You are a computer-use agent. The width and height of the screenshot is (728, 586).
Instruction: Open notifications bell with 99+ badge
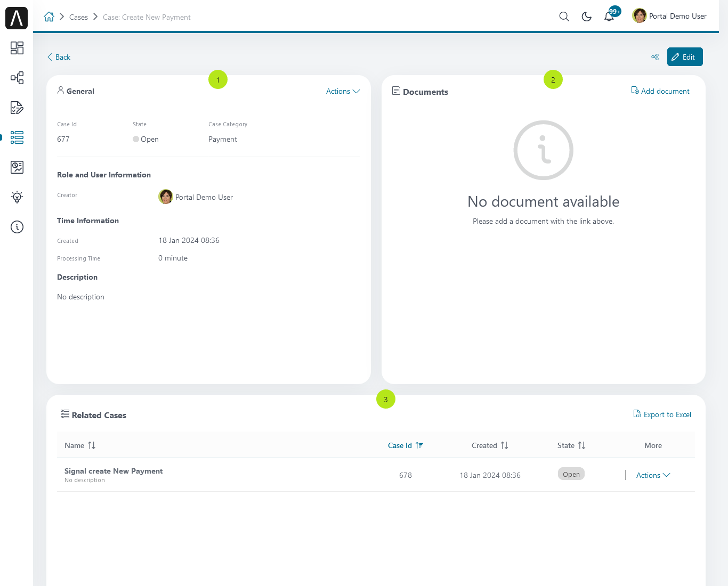click(611, 15)
